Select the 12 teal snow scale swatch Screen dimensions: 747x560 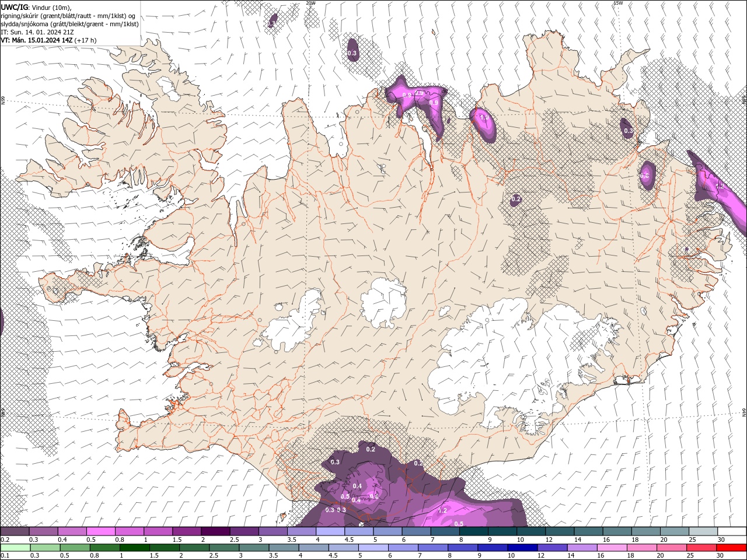[560, 531]
